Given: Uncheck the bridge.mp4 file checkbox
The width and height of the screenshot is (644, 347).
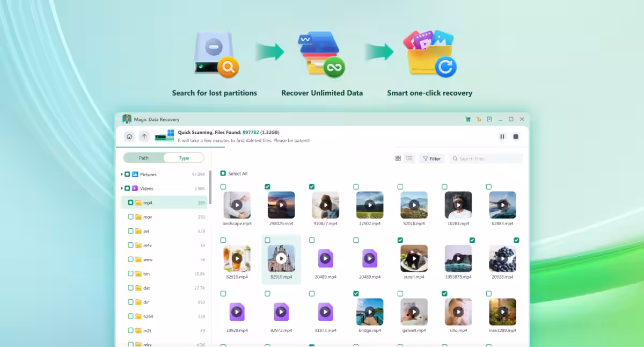Looking at the screenshot, I should (356, 294).
